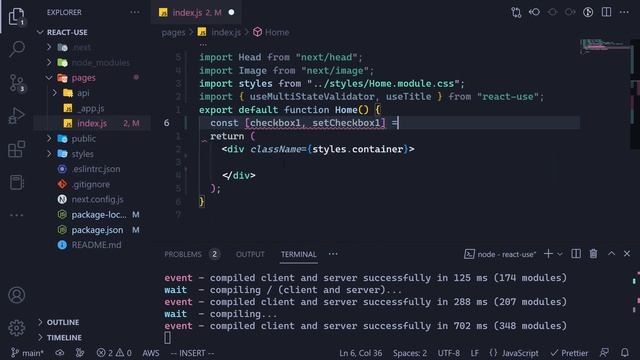Go back with the editor toolbar revision arrow
This screenshot has width=640, height=360.
(534, 12)
